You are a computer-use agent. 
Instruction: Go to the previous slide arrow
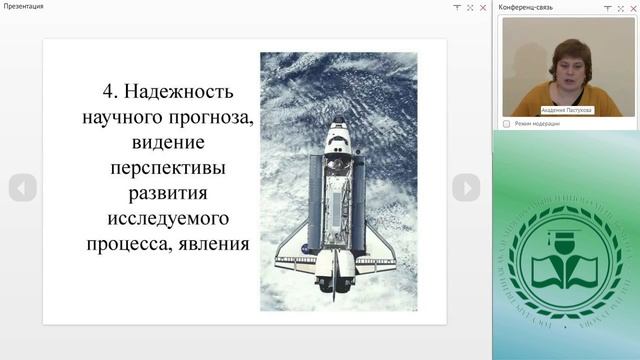pyautogui.click(x=23, y=188)
